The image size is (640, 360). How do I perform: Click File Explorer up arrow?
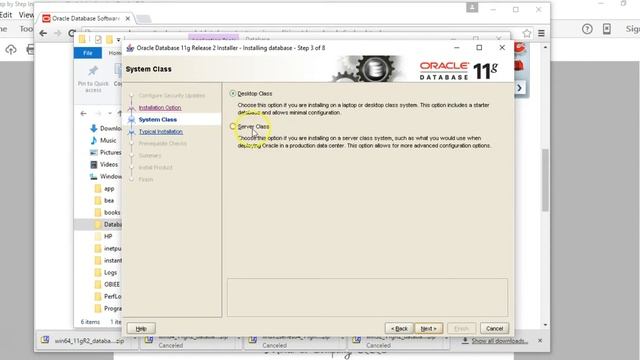click(x=119, y=113)
